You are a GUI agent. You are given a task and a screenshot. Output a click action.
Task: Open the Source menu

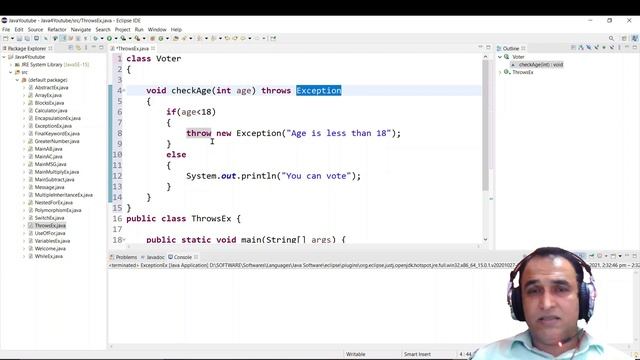[35, 30]
